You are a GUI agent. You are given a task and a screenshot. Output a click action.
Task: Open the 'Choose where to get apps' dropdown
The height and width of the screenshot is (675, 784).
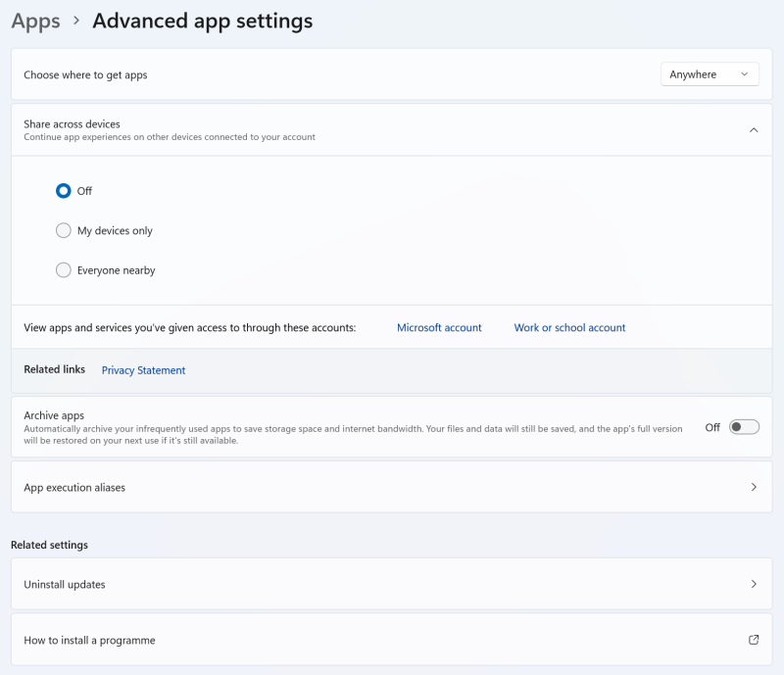710,73
